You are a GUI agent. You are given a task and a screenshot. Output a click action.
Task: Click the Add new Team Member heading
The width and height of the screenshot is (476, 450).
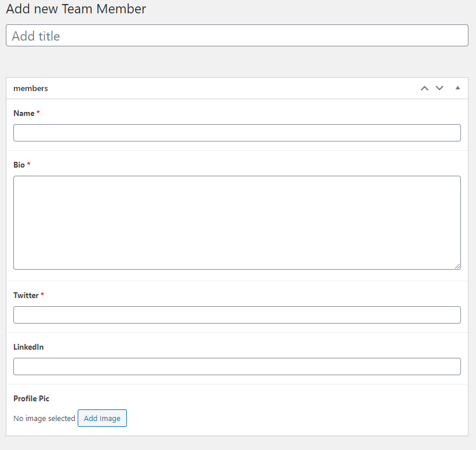(x=75, y=9)
